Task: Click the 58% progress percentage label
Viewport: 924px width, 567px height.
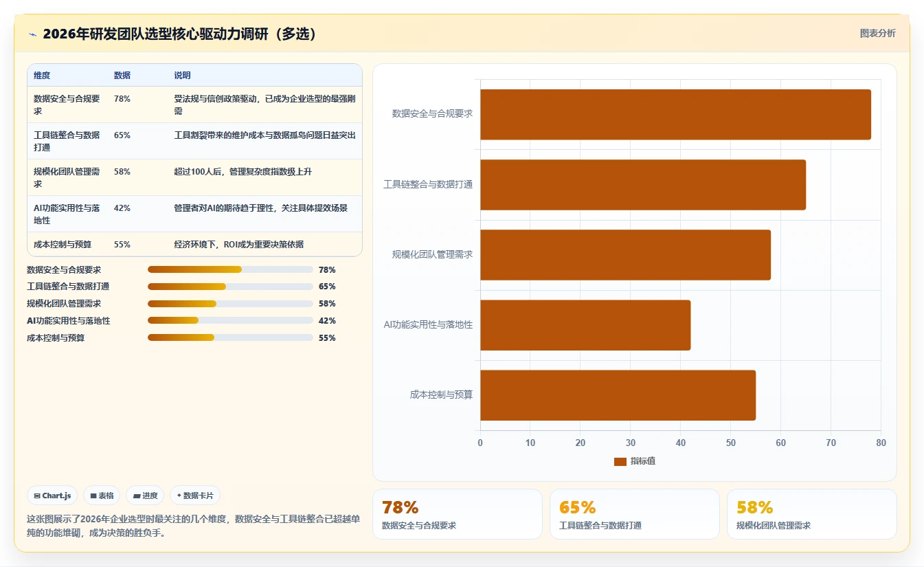Action: (327, 304)
